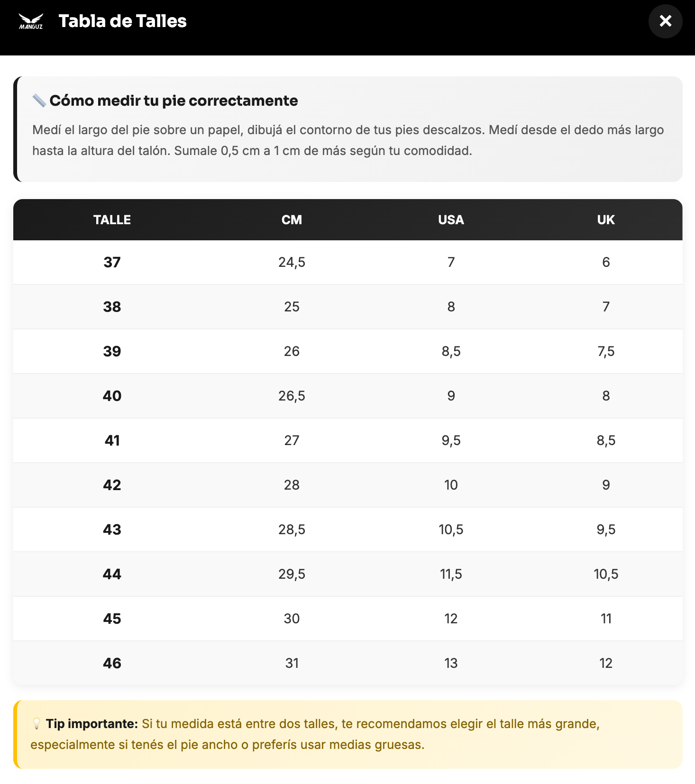Click the 28,5 cm value

coord(292,529)
